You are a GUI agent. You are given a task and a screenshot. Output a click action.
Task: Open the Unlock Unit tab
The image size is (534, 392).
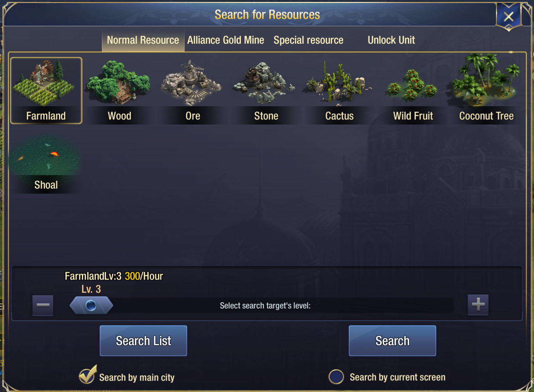[x=391, y=40]
